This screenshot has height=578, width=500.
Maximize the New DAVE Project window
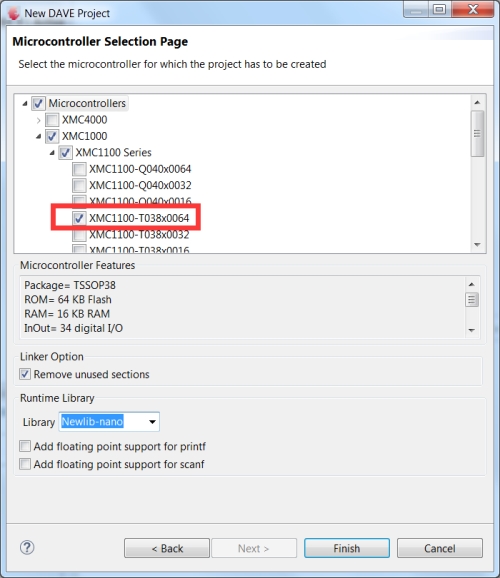pos(440,9)
